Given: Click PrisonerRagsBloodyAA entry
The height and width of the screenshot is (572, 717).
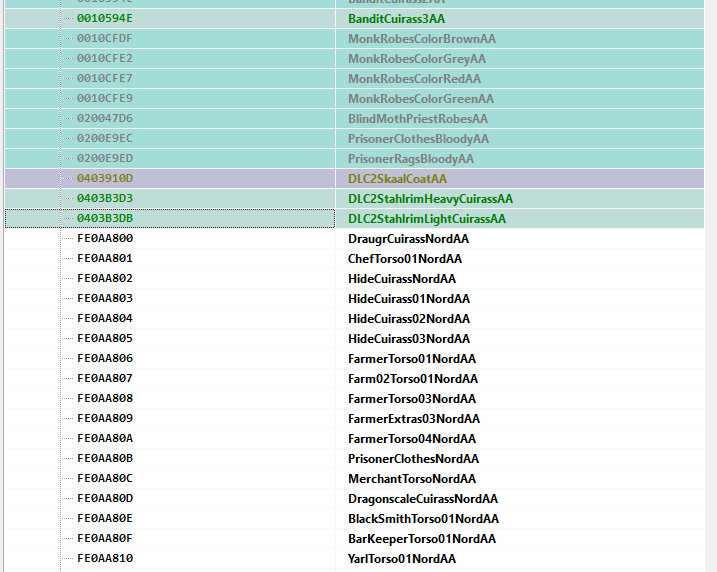Looking at the screenshot, I should 411,159.
